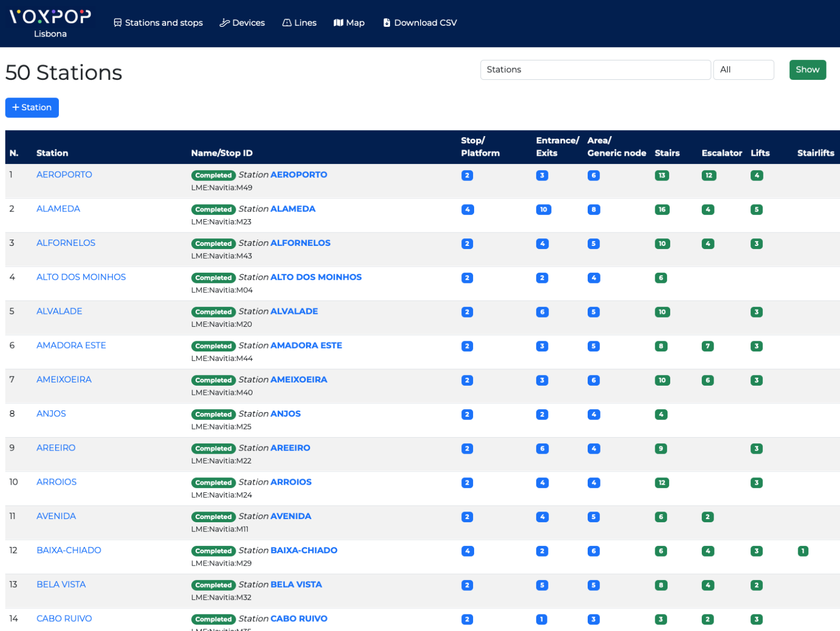
Task: Click Entrance/Exits badge 10 for ALAMEDA
Action: coord(543,210)
